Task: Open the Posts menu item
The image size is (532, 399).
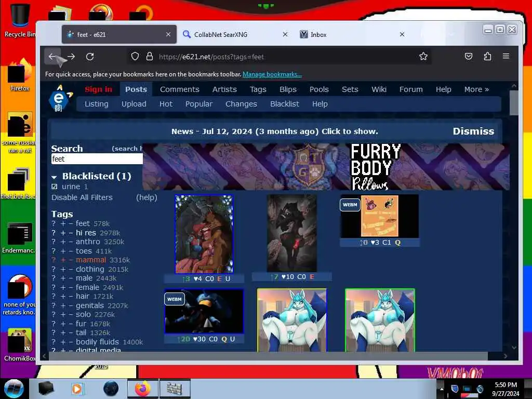Action: (x=136, y=89)
